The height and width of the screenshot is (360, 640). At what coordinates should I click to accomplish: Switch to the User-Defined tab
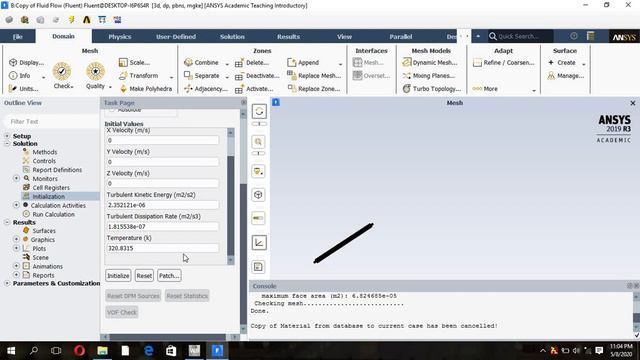point(176,36)
